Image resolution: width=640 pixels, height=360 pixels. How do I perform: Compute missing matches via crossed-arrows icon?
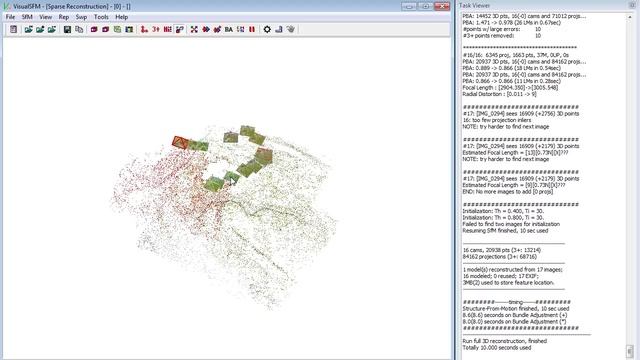click(194, 29)
